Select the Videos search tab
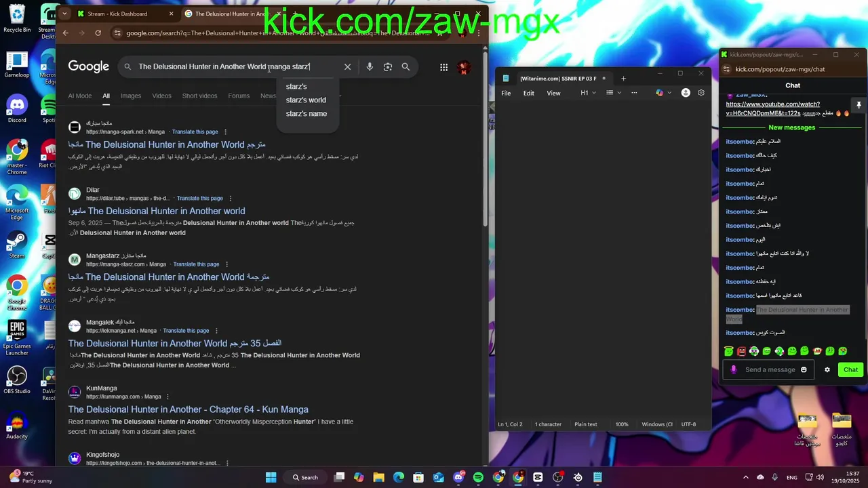Image resolution: width=868 pixels, height=488 pixels. tap(161, 96)
